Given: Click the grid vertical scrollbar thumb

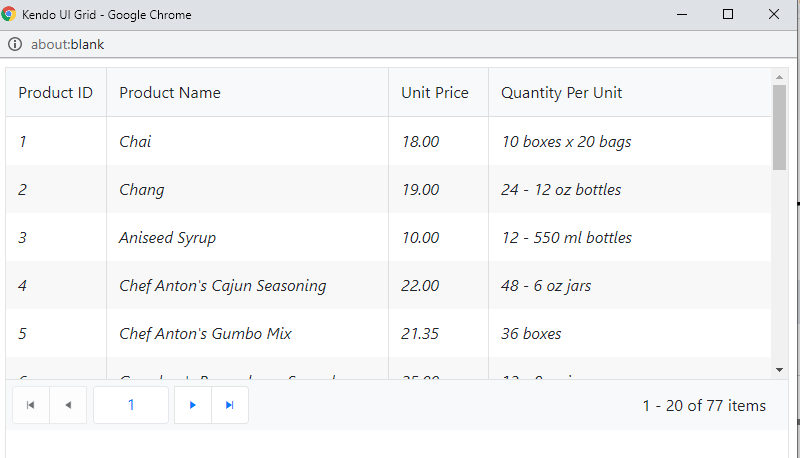Looking at the screenshot, I should coord(779,128).
